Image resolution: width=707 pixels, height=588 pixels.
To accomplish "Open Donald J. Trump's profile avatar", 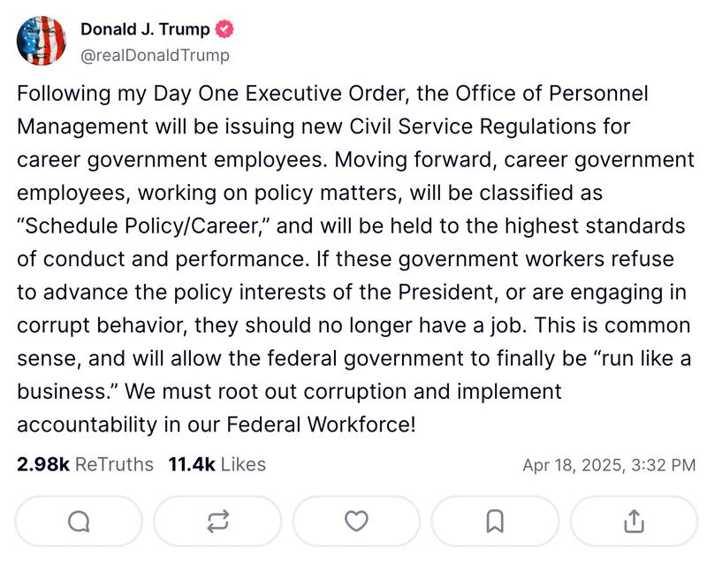I will (x=41, y=41).
